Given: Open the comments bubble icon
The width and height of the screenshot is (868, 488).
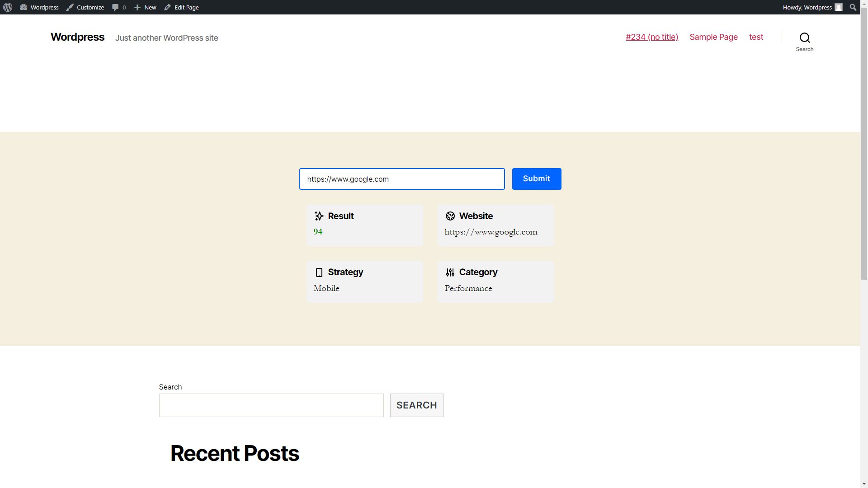Looking at the screenshot, I should coord(115,7).
